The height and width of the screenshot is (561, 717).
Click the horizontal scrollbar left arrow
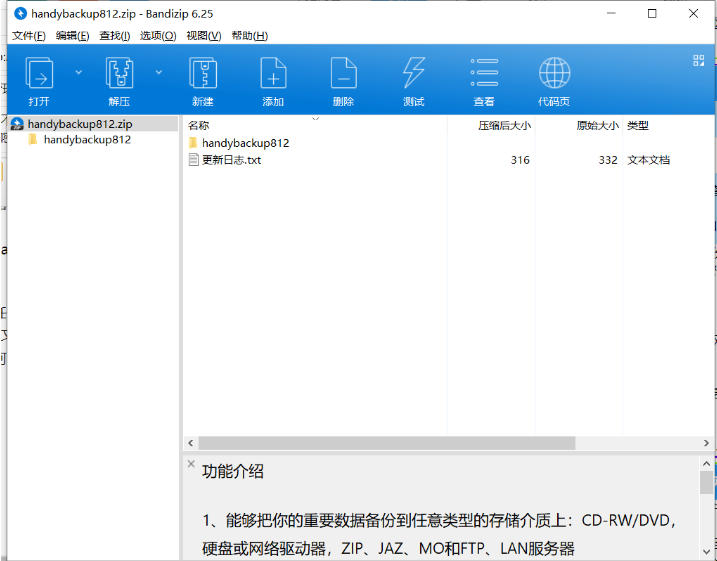191,443
